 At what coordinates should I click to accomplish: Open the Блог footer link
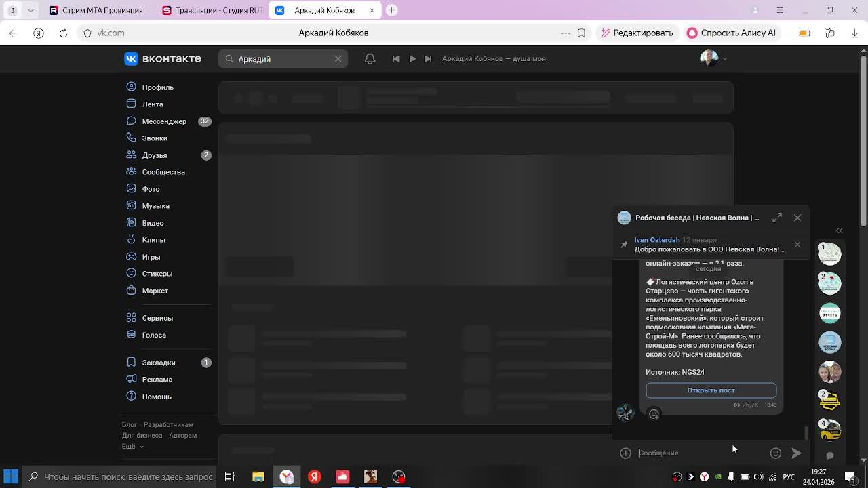[129, 425]
